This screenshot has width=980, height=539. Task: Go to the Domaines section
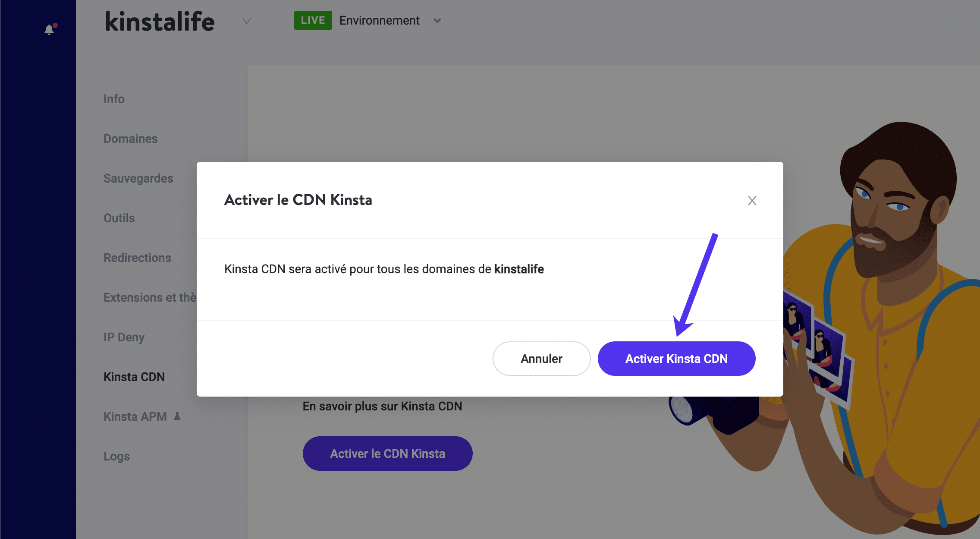(130, 139)
